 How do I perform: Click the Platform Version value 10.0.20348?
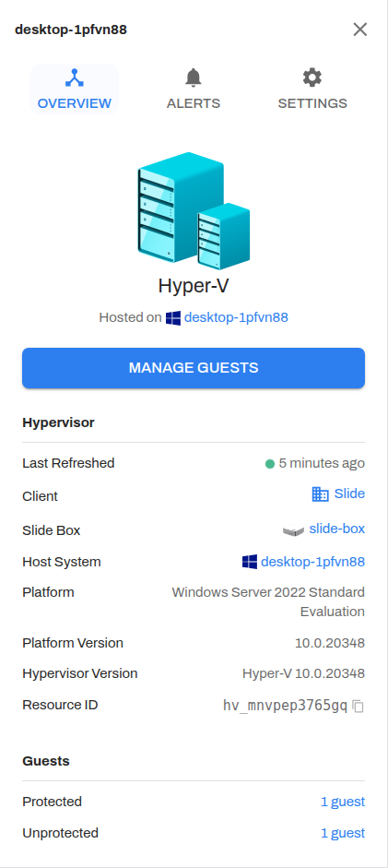click(329, 643)
